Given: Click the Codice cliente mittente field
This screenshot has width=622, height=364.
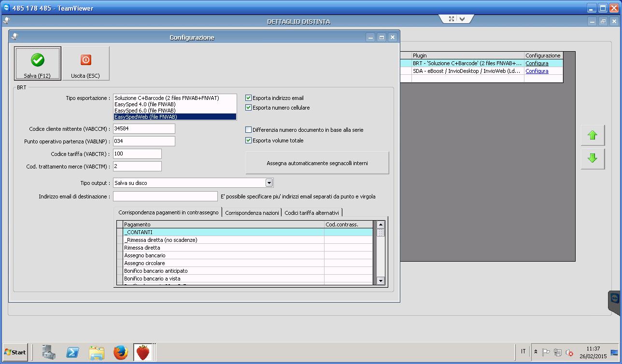Looking at the screenshot, I should point(144,129).
